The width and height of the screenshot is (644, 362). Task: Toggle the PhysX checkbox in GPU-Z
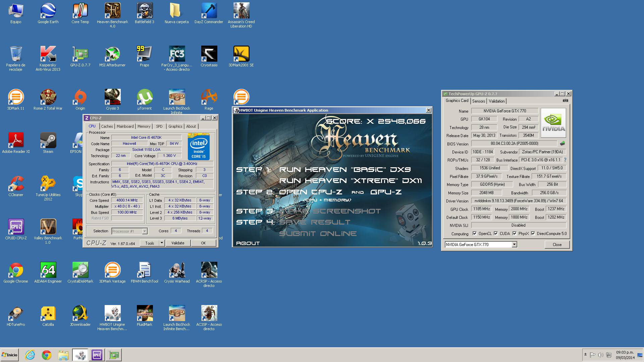pos(515,234)
